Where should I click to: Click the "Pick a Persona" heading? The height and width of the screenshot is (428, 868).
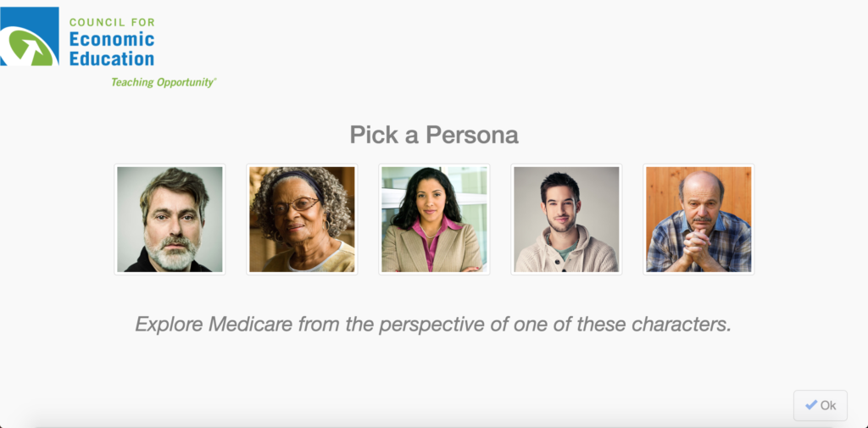point(434,135)
